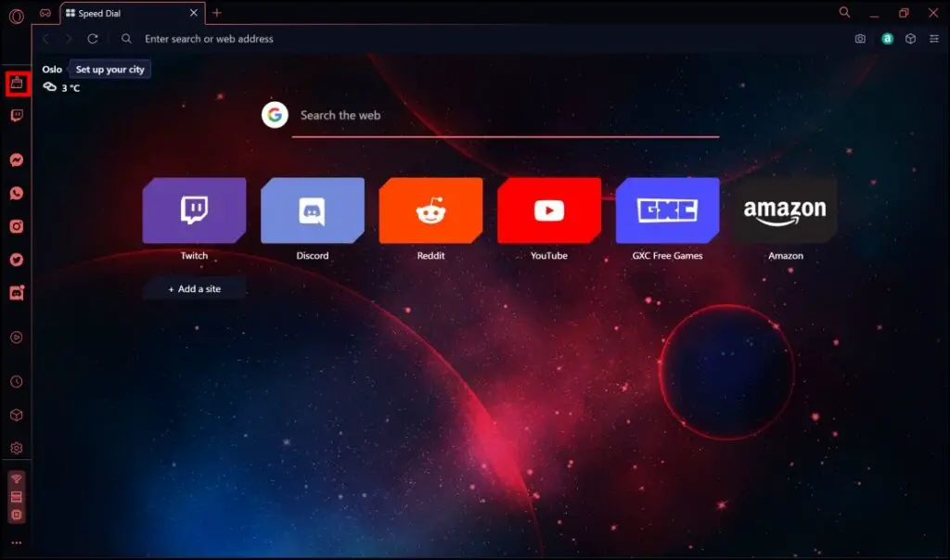Open the Amazon speed dial tile
Screen dimensions: 950x560
tap(785, 210)
